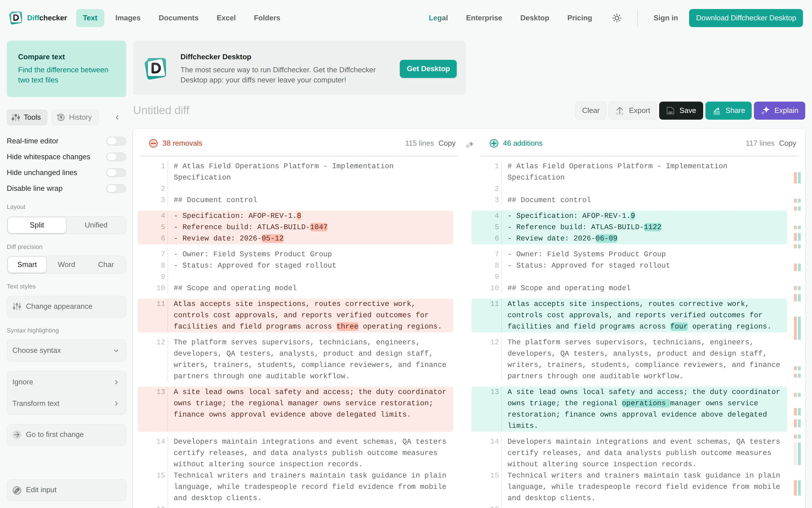Click the Share arrow icon
812x508 pixels.
click(717, 111)
